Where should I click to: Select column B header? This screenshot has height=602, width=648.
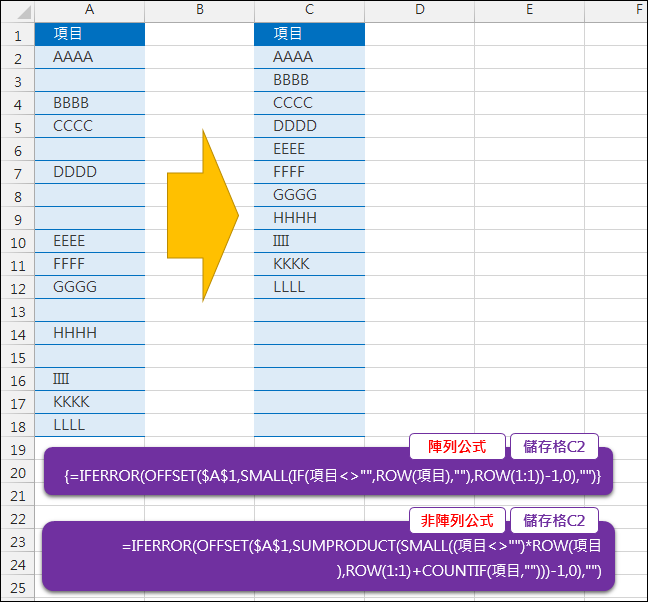[x=200, y=10]
